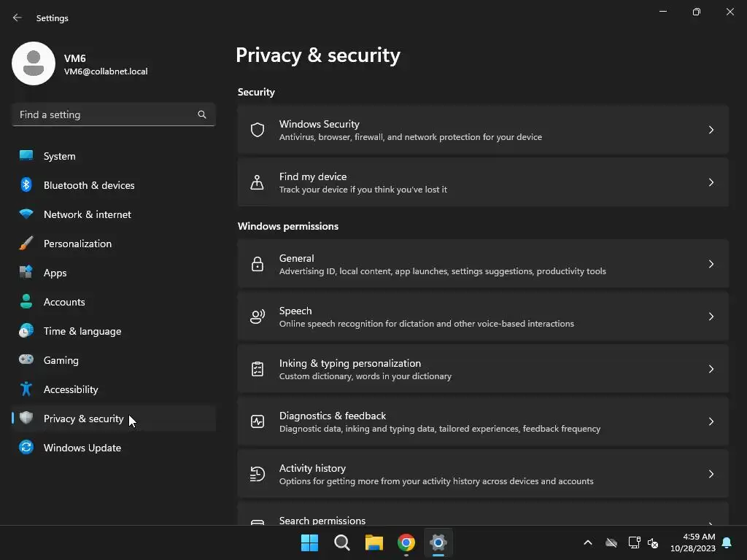Click the System monitor icon in sidebar
The width and height of the screenshot is (747, 560).
click(x=26, y=155)
